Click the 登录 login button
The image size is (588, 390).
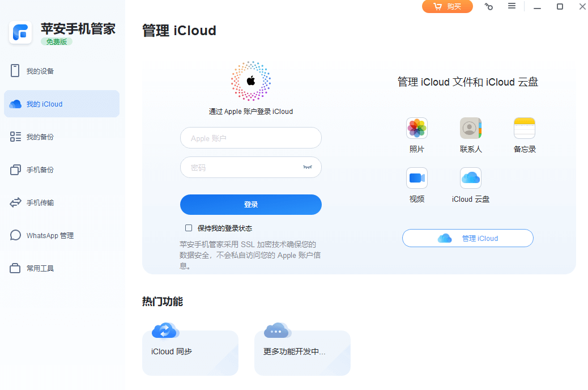coord(250,205)
